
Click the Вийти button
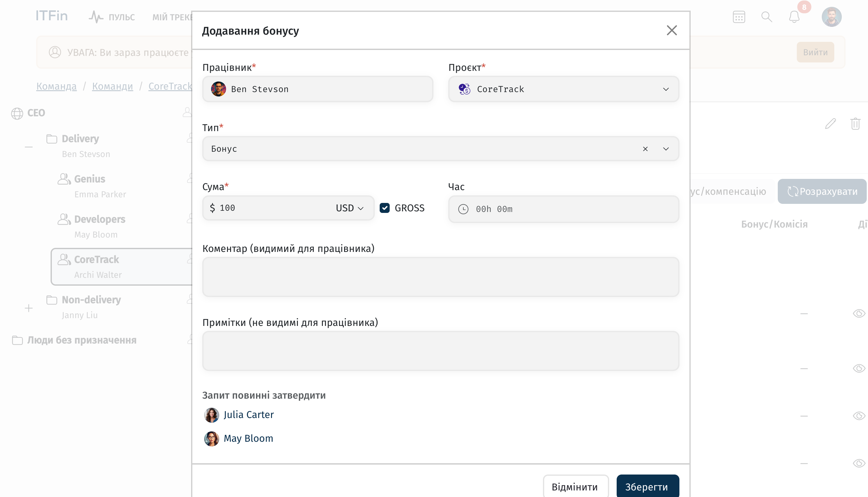[815, 52]
